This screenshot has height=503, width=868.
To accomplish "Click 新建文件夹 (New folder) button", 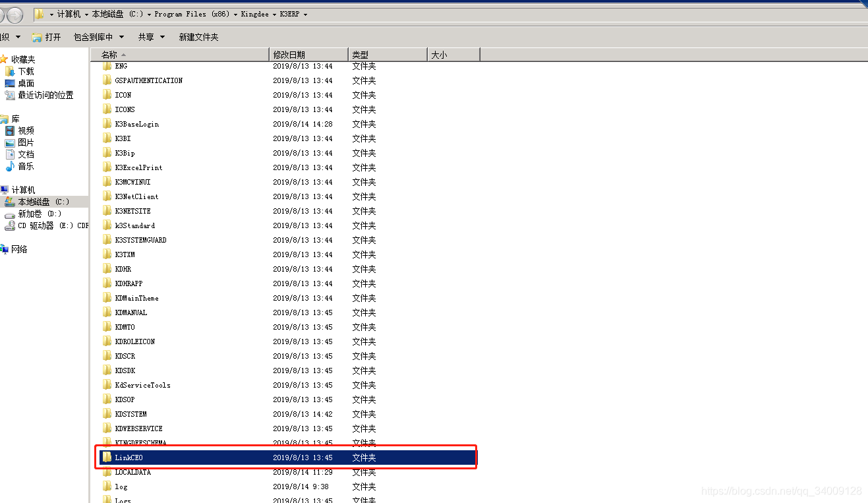I will [198, 37].
